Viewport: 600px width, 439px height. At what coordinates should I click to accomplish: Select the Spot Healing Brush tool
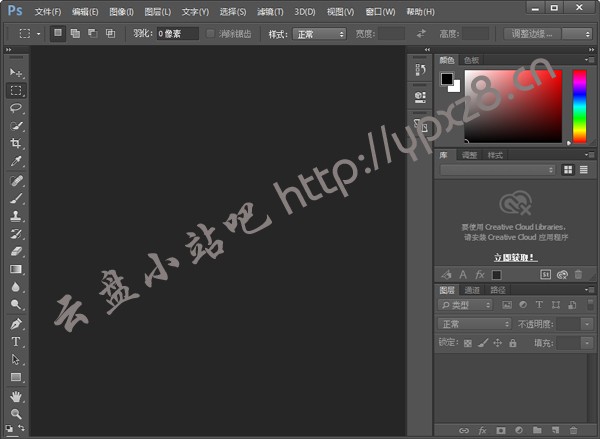click(x=16, y=181)
